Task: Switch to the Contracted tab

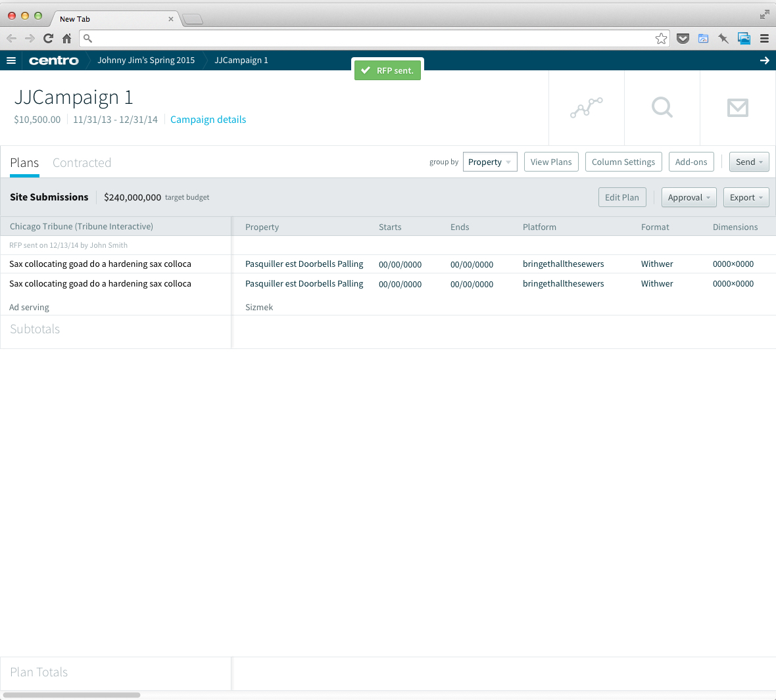Action: coord(82,163)
